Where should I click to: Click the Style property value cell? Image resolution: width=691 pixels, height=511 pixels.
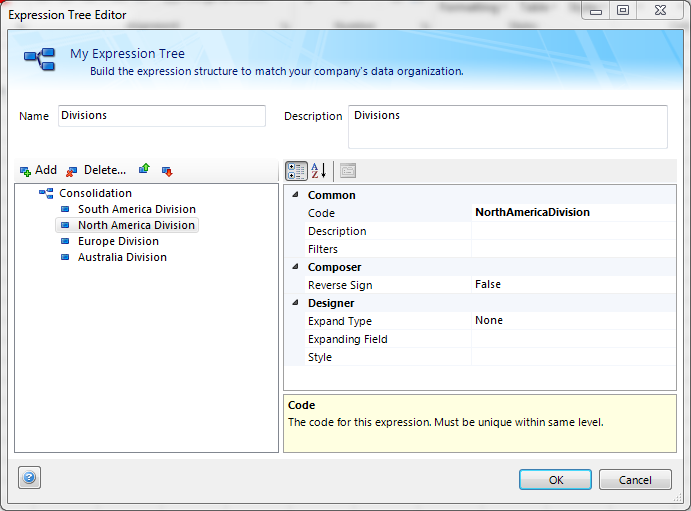(573, 357)
